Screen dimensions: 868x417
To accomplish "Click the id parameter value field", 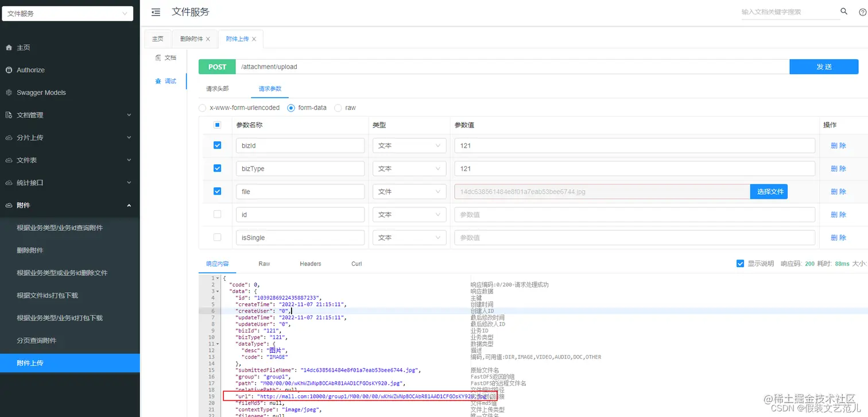I will tap(635, 214).
